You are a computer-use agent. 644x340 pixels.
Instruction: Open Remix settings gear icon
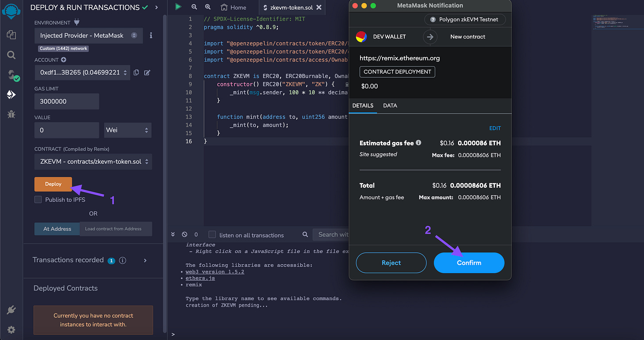coord(11,330)
